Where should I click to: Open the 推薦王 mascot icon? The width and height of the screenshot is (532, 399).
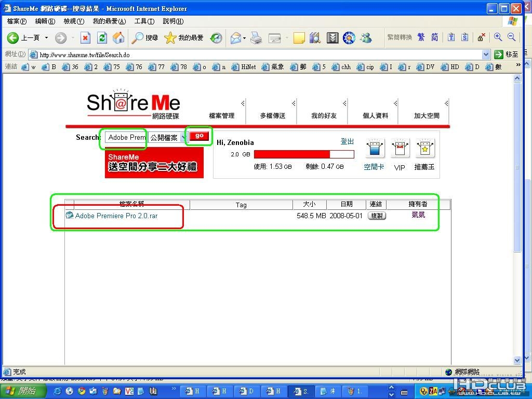425,148
